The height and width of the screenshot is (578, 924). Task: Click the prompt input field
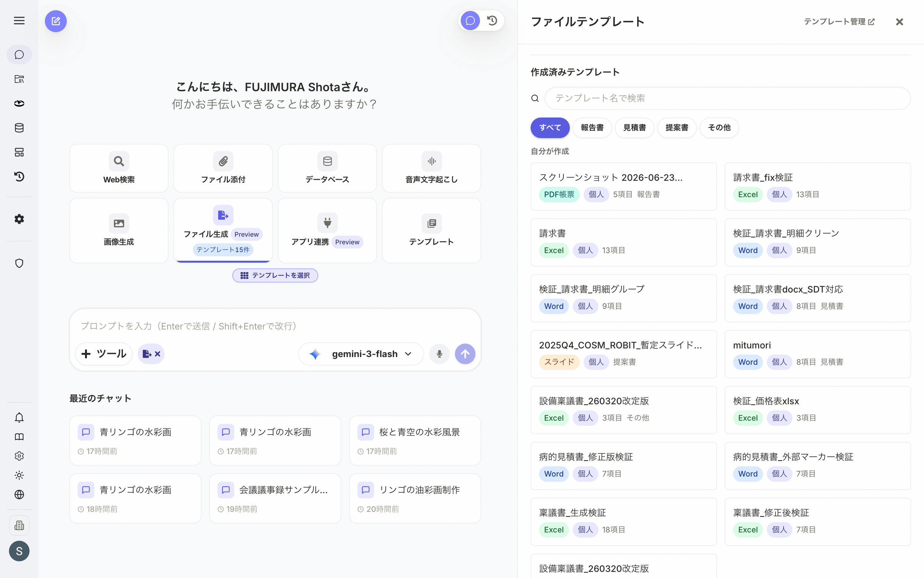coord(275,326)
